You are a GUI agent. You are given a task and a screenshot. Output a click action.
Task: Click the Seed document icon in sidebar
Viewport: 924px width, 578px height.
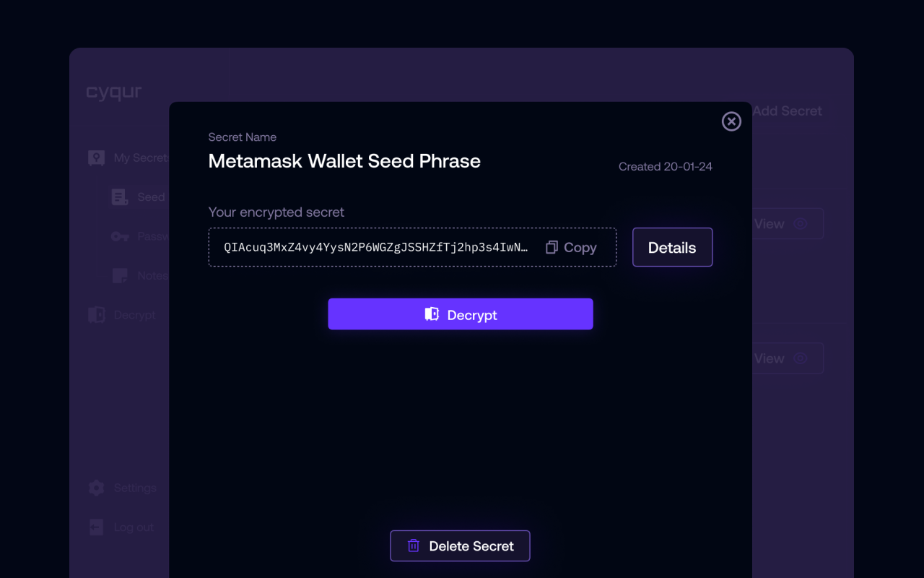pyautogui.click(x=120, y=197)
